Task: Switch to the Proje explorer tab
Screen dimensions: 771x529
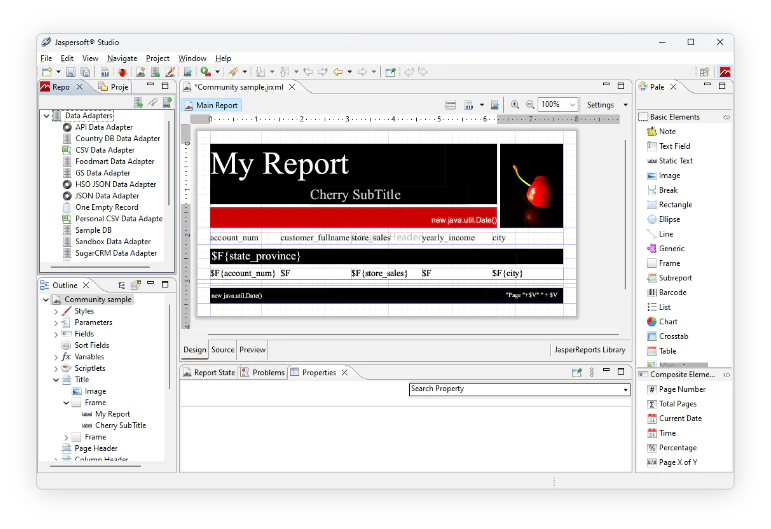Action: pos(114,87)
